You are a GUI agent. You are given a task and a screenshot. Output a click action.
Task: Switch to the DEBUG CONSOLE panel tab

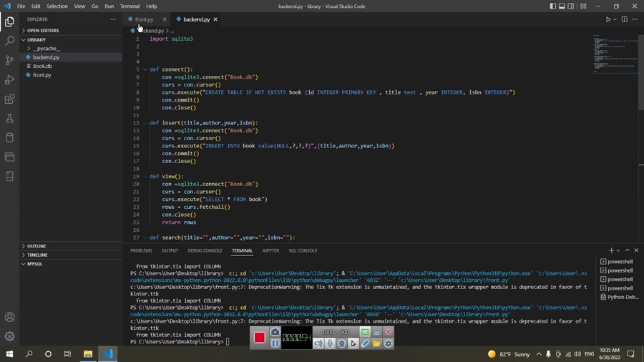tap(205, 250)
